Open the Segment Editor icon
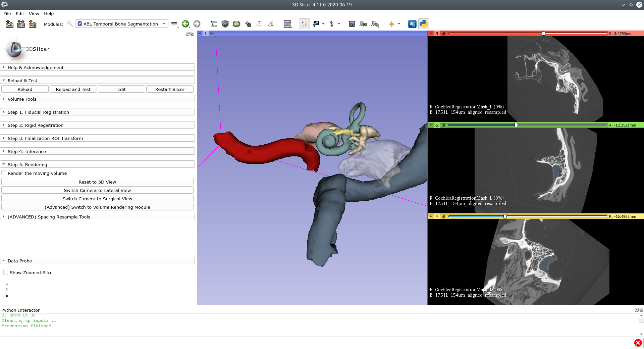The image size is (644, 349). click(x=271, y=24)
